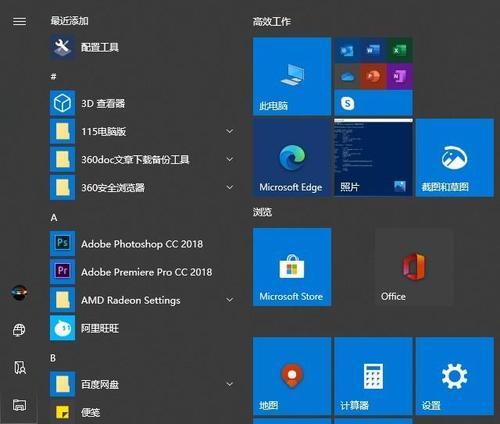Open PowerPoint in the Office tile group
Viewport: 500px width, 424px height.
click(x=373, y=76)
